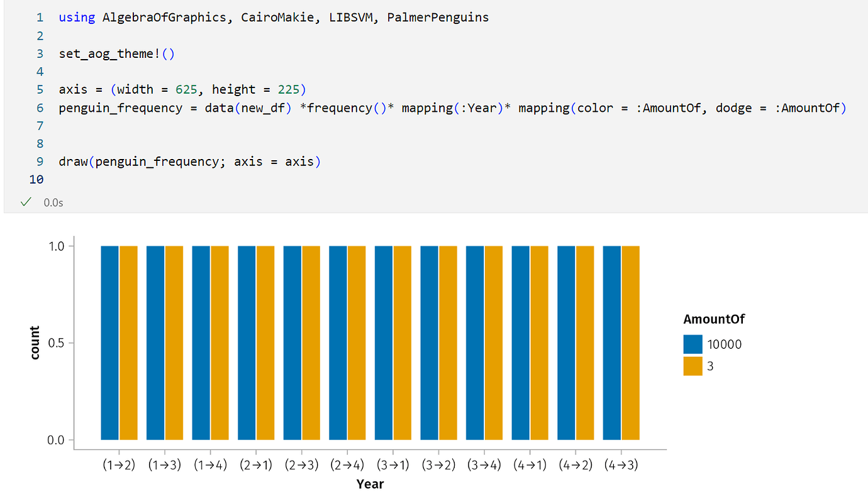Click the count y-axis label
The height and width of the screenshot is (504, 868).
pos(35,342)
